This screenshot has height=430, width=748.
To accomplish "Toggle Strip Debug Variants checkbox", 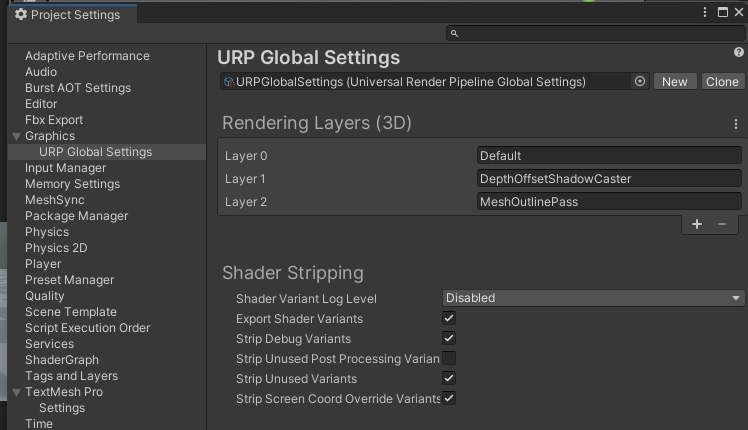I will point(449,339).
